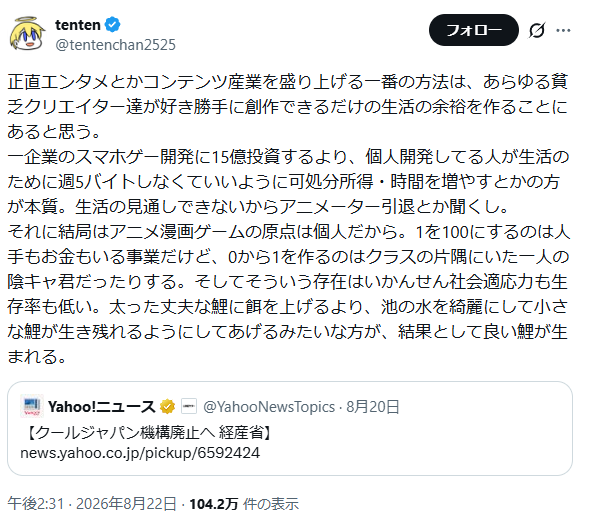Click the Yahoo!ニュース avatar icon
This screenshot has width=589, height=518.
click(32, 406)
